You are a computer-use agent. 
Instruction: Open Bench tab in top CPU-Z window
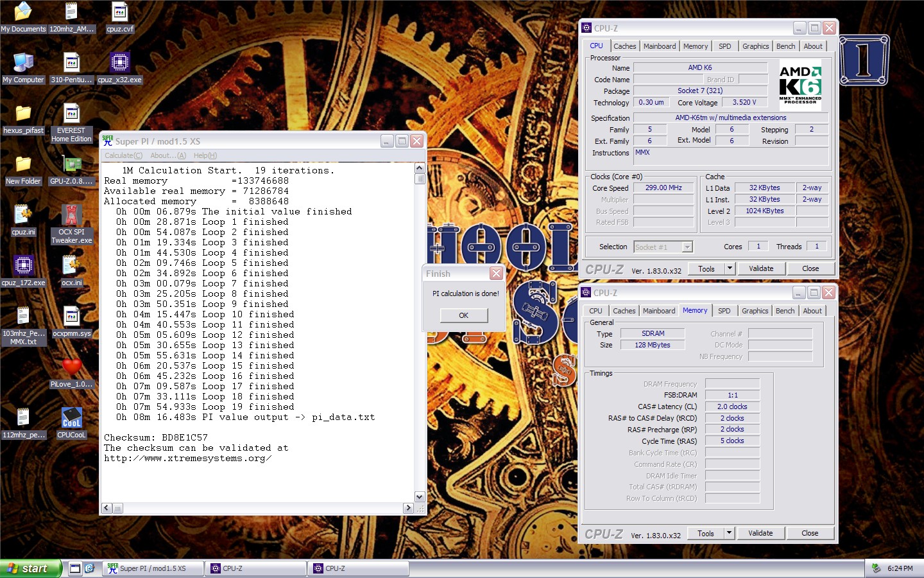(x=785, y=46)
